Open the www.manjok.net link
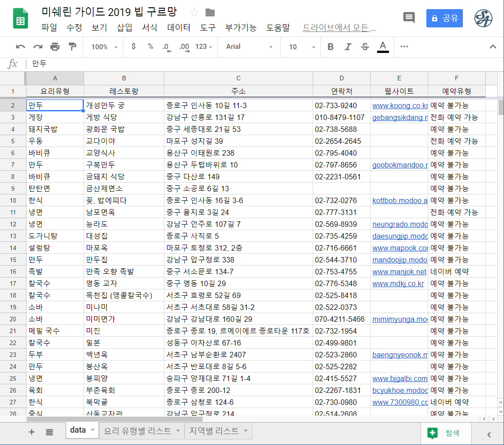Viewport: 504px width, 445px height. coord(399,271)
